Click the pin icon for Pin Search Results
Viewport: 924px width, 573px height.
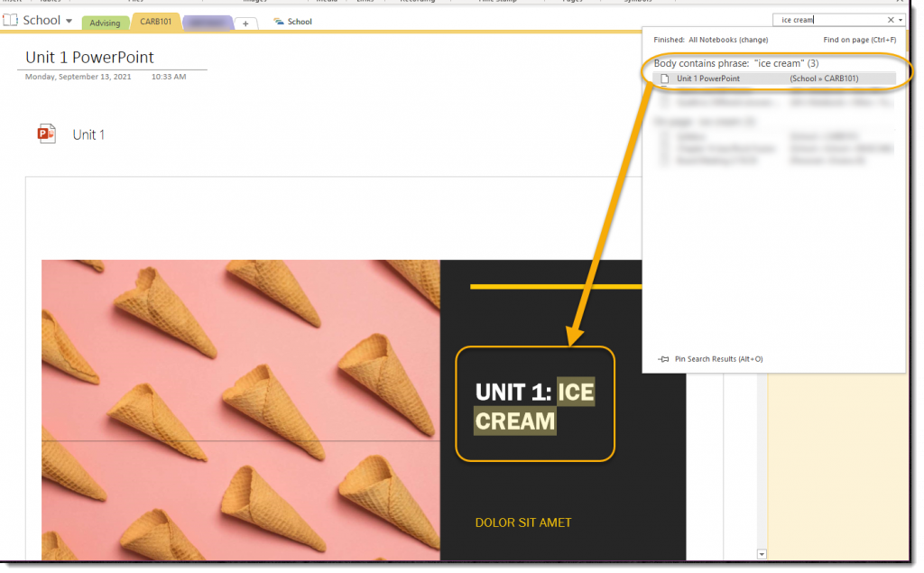(x=664, y=359)
